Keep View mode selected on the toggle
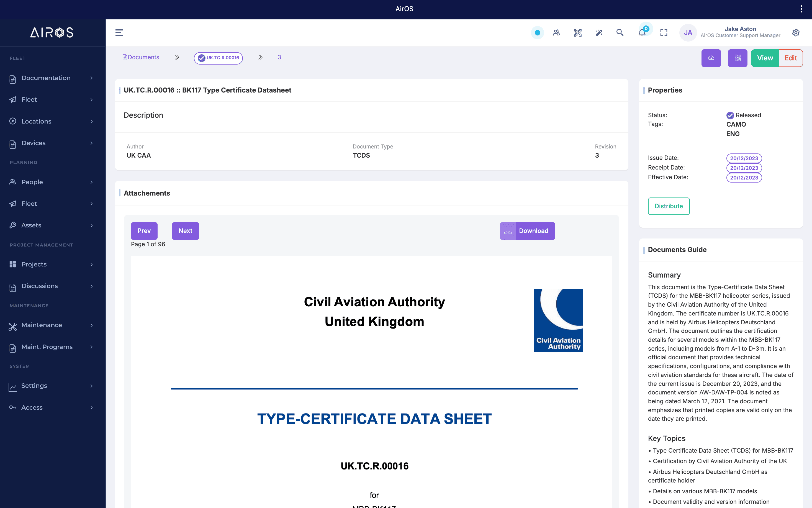The height and width of the screenshot is (508, 812). click(x=765, y=58)
